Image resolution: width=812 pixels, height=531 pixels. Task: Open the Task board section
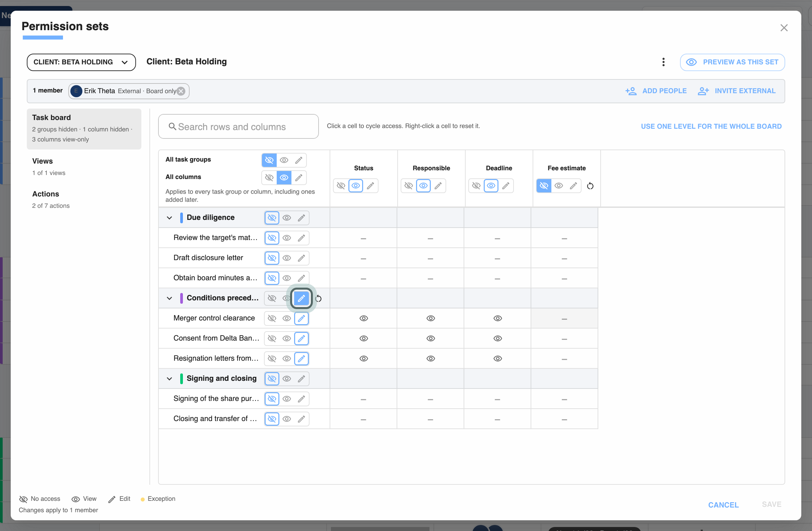(x=84, y=129)
